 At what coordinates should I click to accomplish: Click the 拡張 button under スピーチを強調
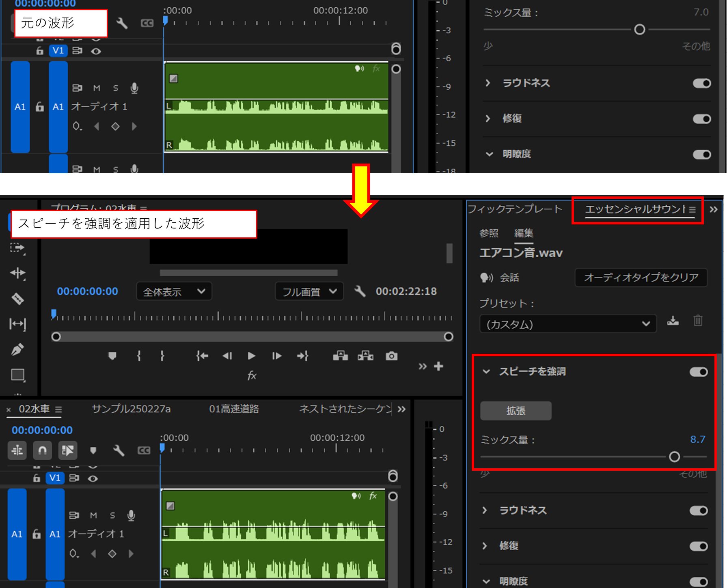tap(516, 411)
